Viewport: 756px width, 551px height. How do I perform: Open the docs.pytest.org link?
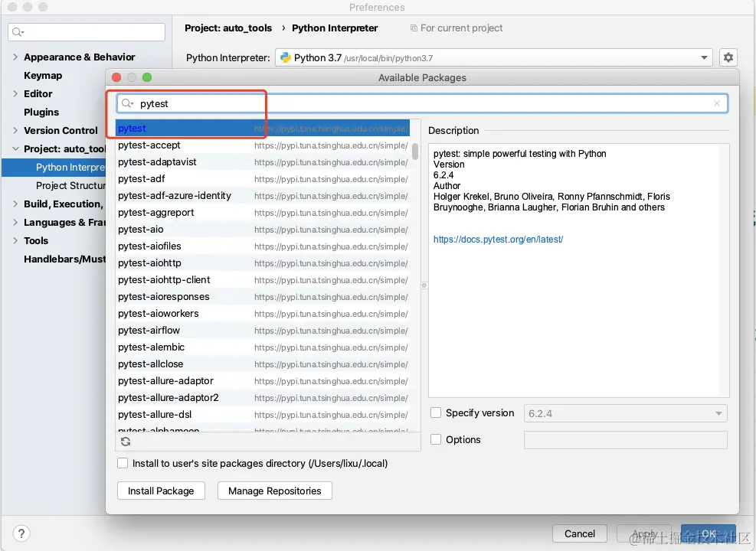tap(498, 240)
